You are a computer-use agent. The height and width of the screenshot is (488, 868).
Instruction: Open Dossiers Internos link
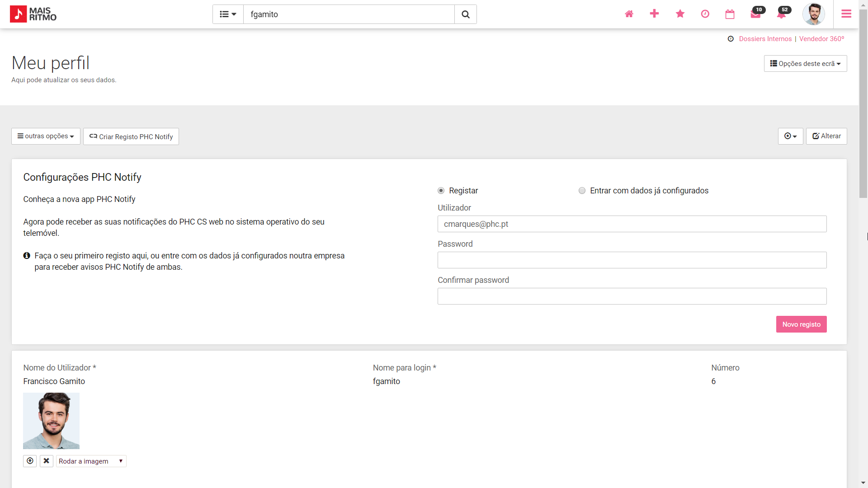tap(765, 39)
